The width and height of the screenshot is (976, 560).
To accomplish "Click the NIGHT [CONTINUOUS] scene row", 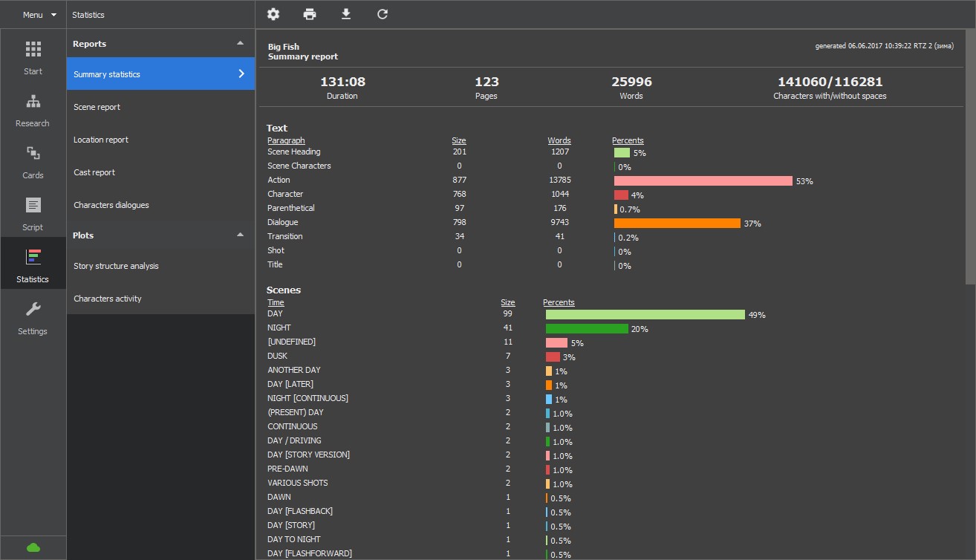I will tap(308, 398).
